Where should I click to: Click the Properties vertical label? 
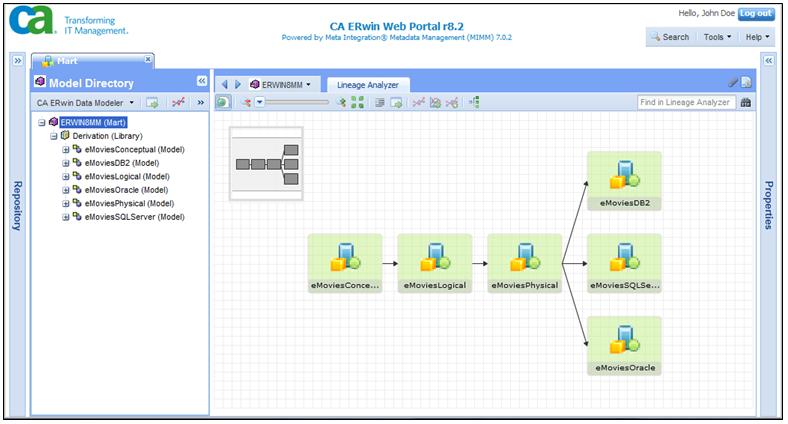(x=768, y=205)
